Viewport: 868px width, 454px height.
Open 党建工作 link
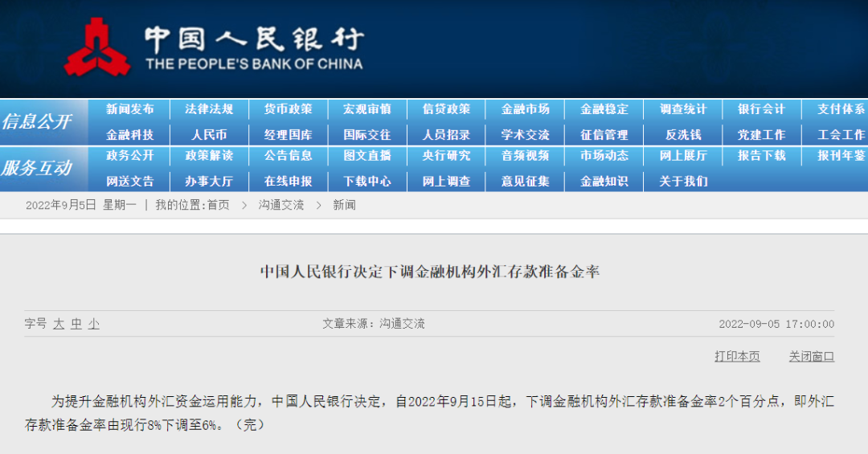coord(762,134)
